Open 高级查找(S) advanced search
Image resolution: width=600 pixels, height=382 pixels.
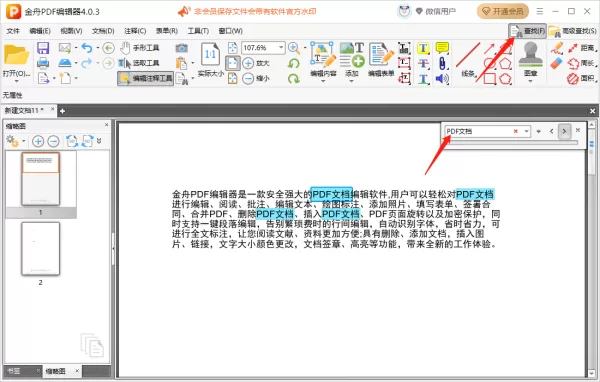(x=572, y=31)
